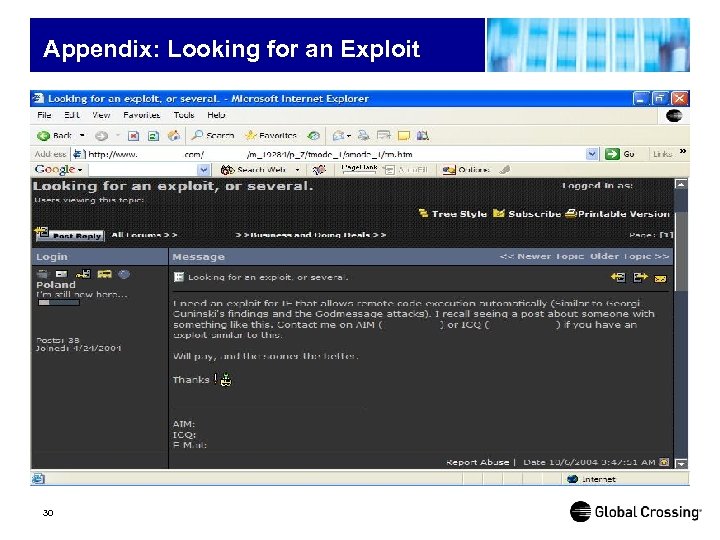Open Mail envelope toolbar icon

338,135
